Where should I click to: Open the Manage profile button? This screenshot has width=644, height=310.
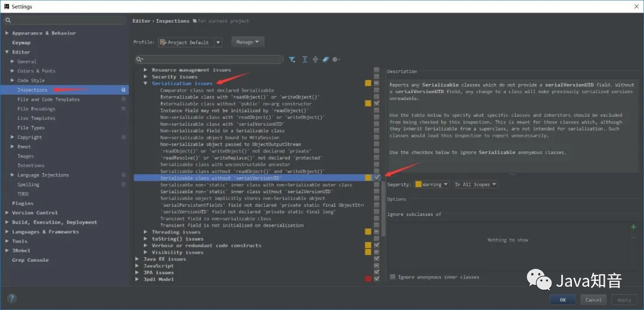coord(247,42)
